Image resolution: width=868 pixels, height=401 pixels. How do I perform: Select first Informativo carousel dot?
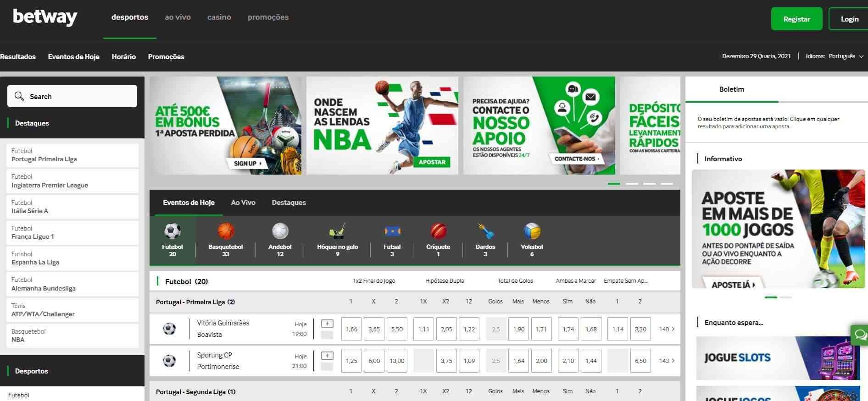click(x=771, y=297)
